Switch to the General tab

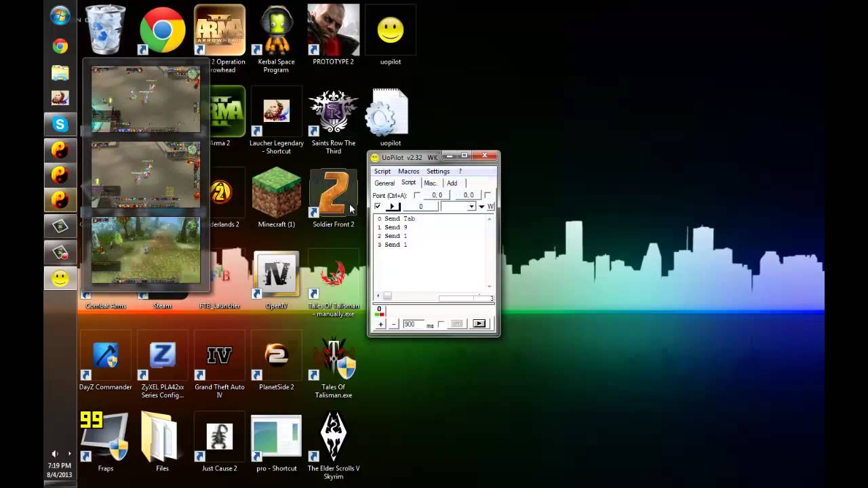click(x=384, y=183)
